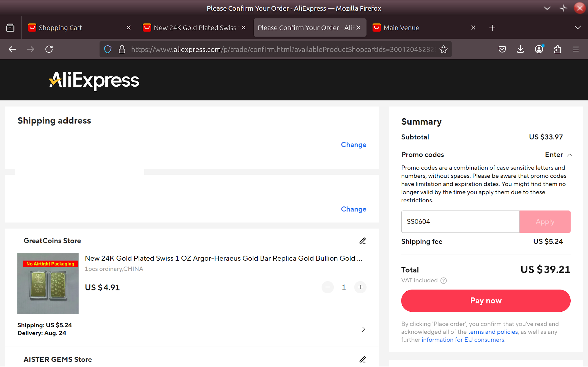Image resolution: width=588 pixels, height=367 pixels.
Task: Edit AISTER GEMS Store order pencil icon
Action: (x=362, y=359)
